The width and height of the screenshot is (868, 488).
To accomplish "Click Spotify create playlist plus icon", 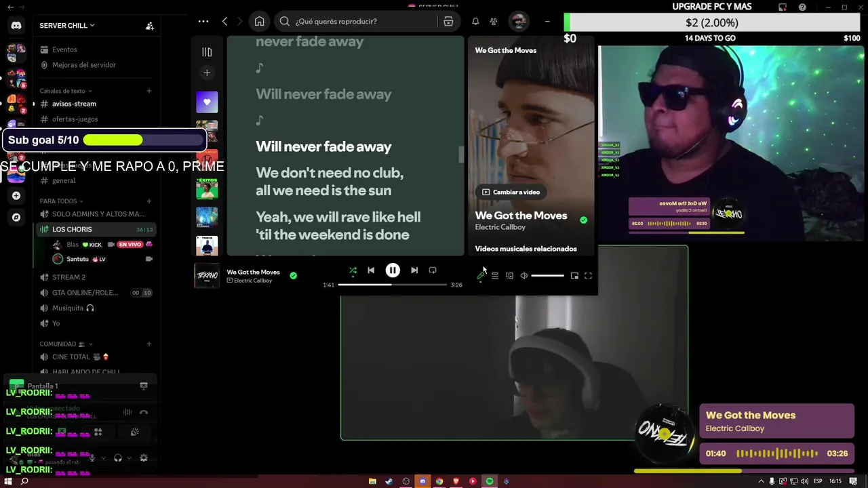I will 207,73.
